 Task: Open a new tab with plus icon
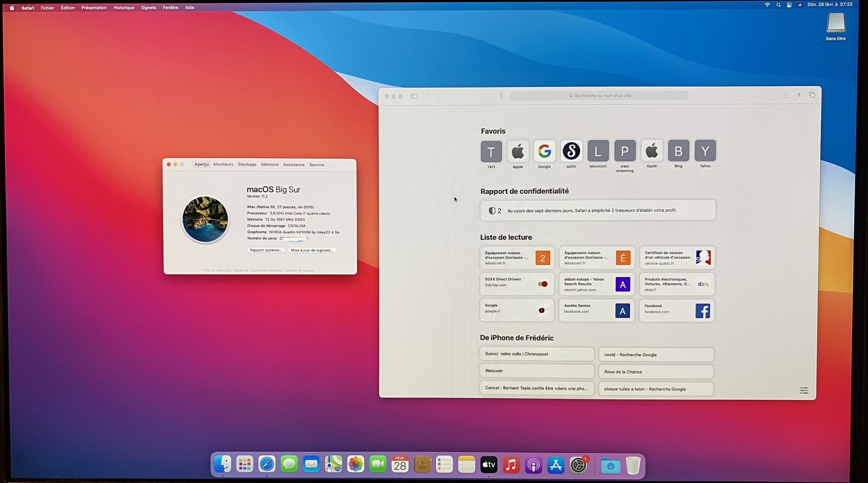pyautogui.click(x=799, y=95)
